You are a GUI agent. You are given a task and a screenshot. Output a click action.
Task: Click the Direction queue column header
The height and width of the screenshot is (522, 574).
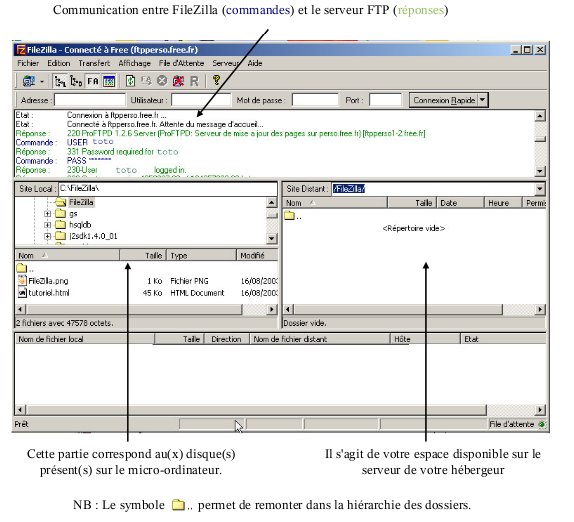click(226, 339)
